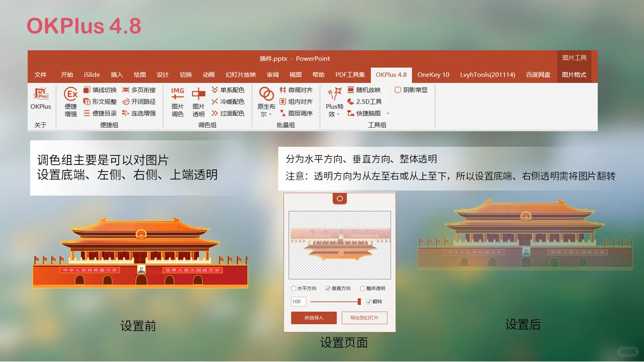Click the 设置后 caption text
The image size is (644, 362).
[523, 324]
